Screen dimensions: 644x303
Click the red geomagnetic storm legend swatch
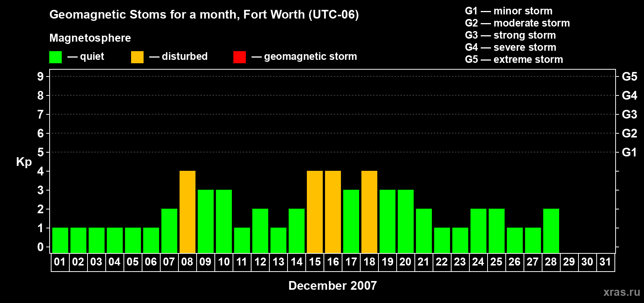click(239, 57)
